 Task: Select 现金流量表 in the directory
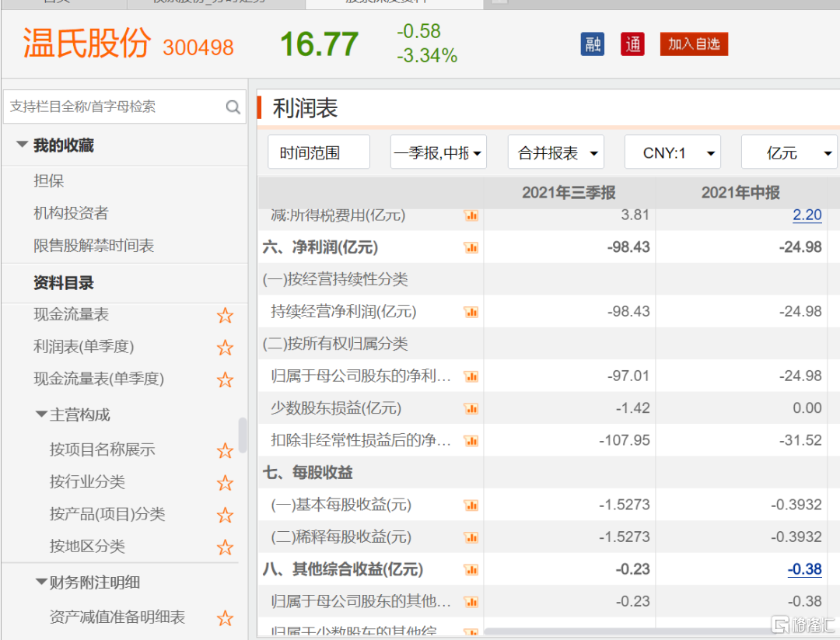click(x=72, y=314)
